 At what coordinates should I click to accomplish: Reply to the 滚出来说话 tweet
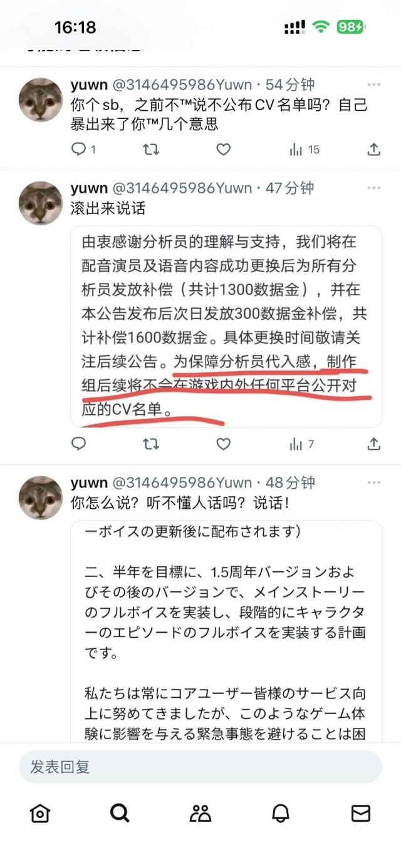tap(78, 444)
